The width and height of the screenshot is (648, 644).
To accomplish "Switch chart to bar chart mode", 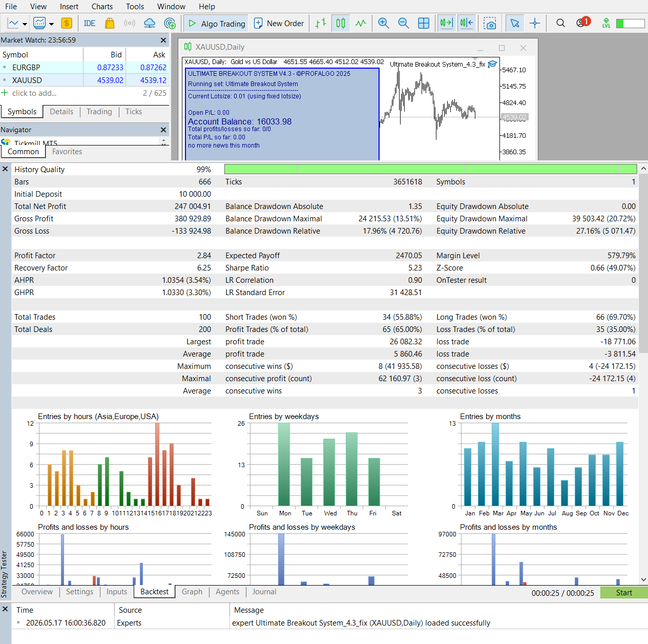I will tap(321, 23).
